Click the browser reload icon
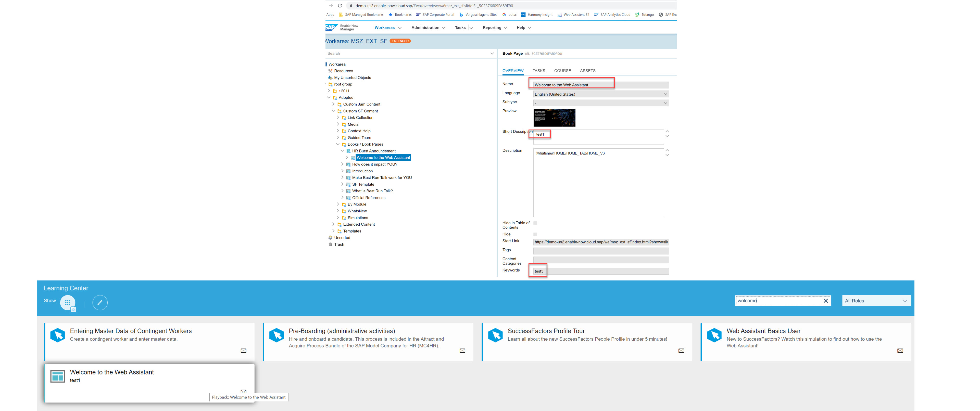Viewport: 980px width, 411px height. click(x=340, y=6)
